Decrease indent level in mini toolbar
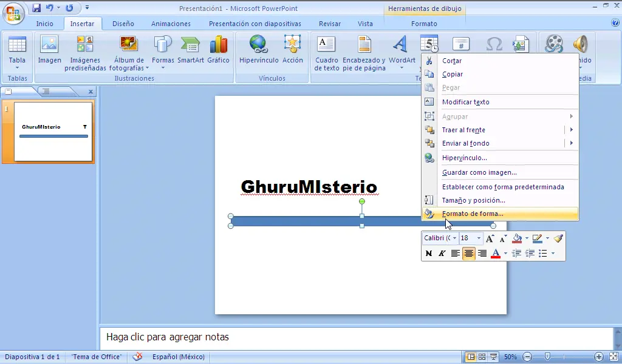 click(516, 253)
